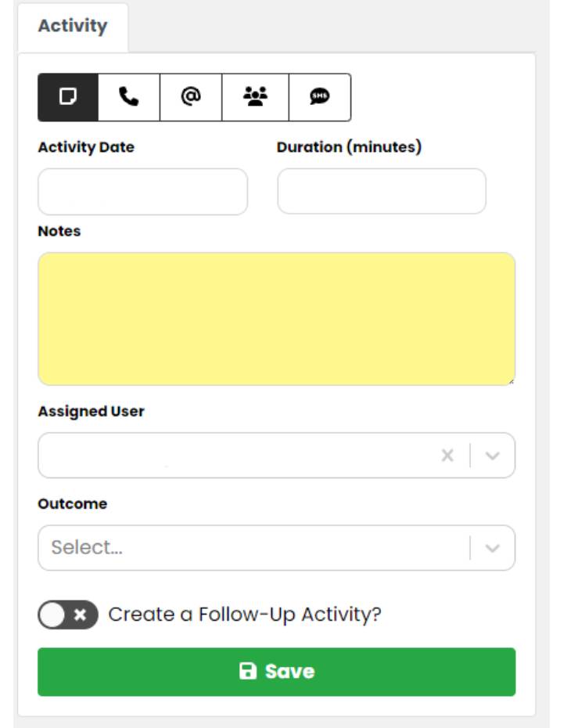The height and width of the screenshot is (728, 564).
Task: Open the Outcome Select... combo box
Action: click(276, 548)
